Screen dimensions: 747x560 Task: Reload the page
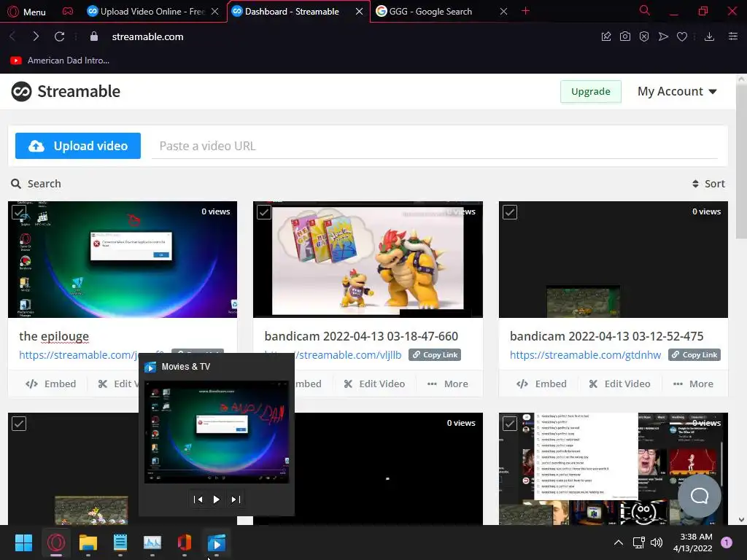pos(60,36)
